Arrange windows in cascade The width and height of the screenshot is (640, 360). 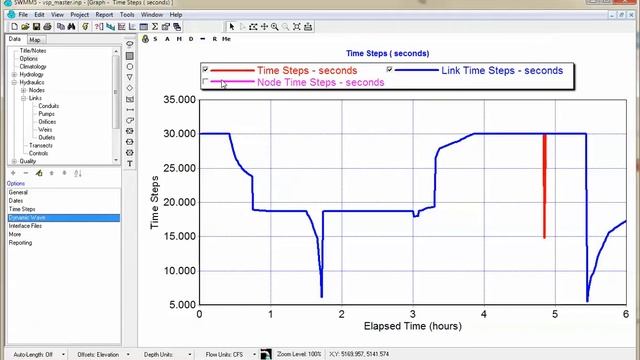[x=177, y=27]
